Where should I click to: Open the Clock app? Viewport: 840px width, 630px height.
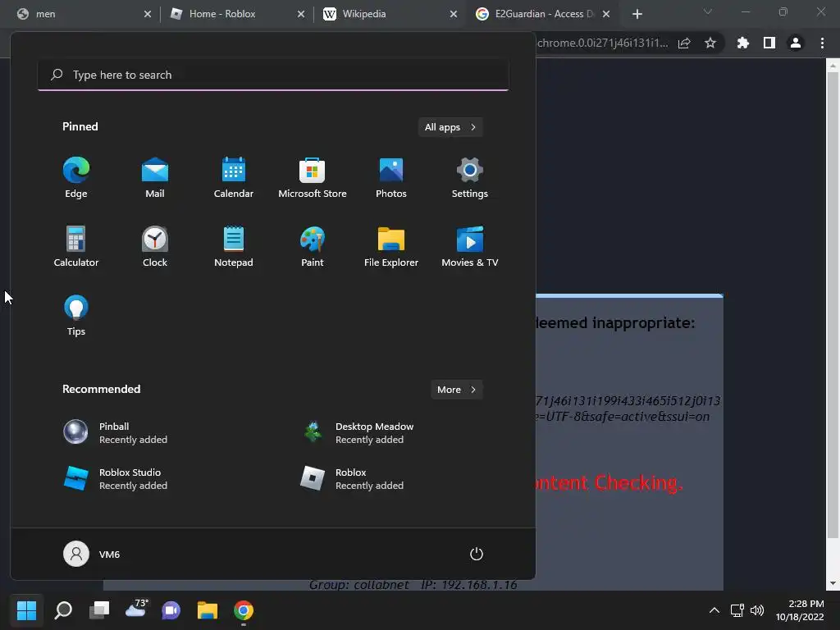click(155, 246)
